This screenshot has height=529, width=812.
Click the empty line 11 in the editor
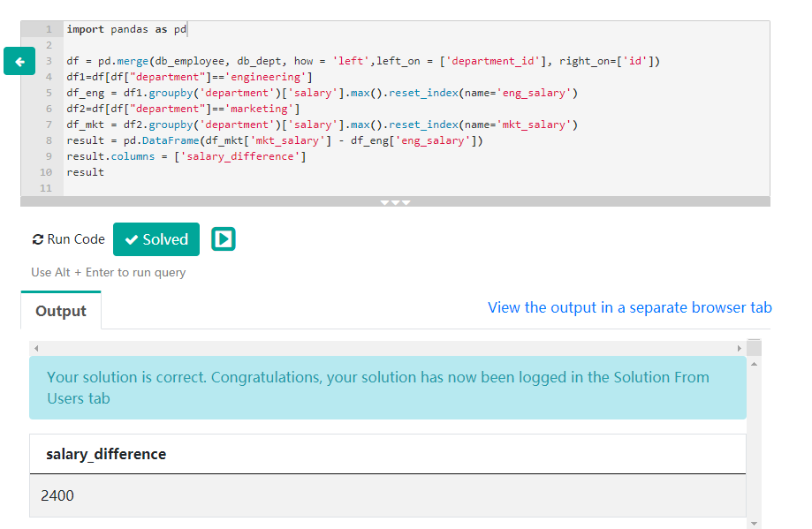353,188
